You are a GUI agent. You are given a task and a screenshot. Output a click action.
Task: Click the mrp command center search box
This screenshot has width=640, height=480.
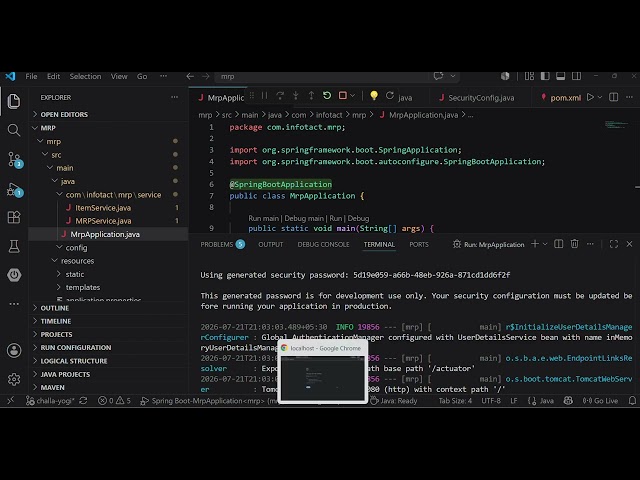(322, 76)
